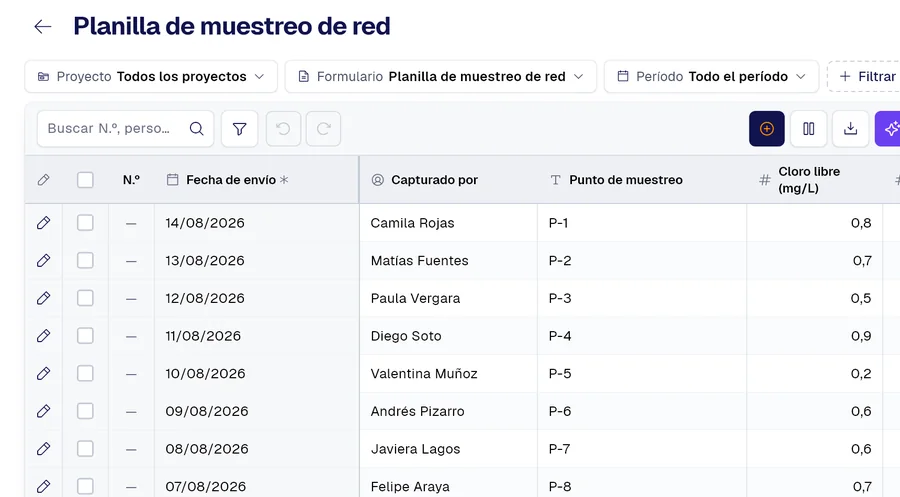This screenshot has height=497, width=900.
Task: Edit the 07/08/2026 row with pencil
Action: click(44, 486)
